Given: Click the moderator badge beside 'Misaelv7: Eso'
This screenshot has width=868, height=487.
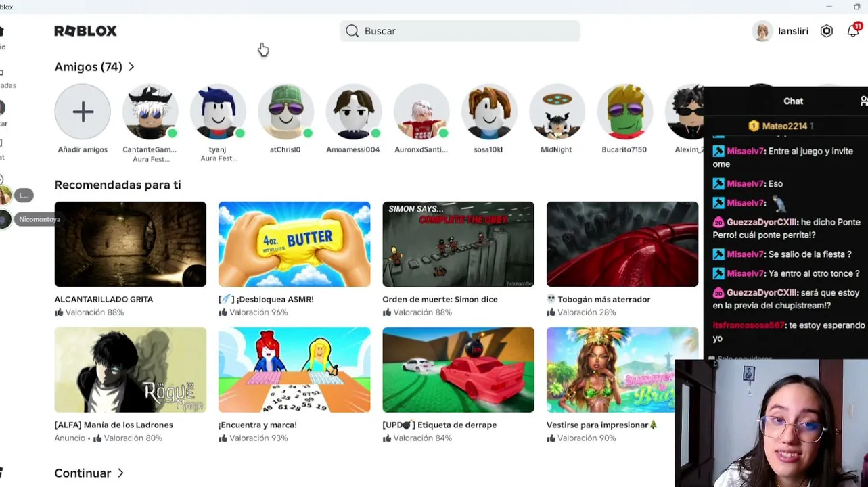Looking at the screenshot, I should click(x=718, y=184).
